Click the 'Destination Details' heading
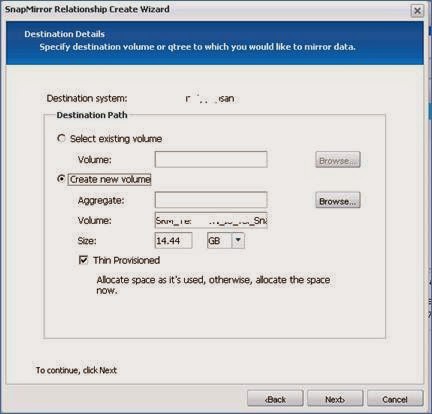Viewport: 432px width, 414px height. pyautogui.click(x=64, y=34)
